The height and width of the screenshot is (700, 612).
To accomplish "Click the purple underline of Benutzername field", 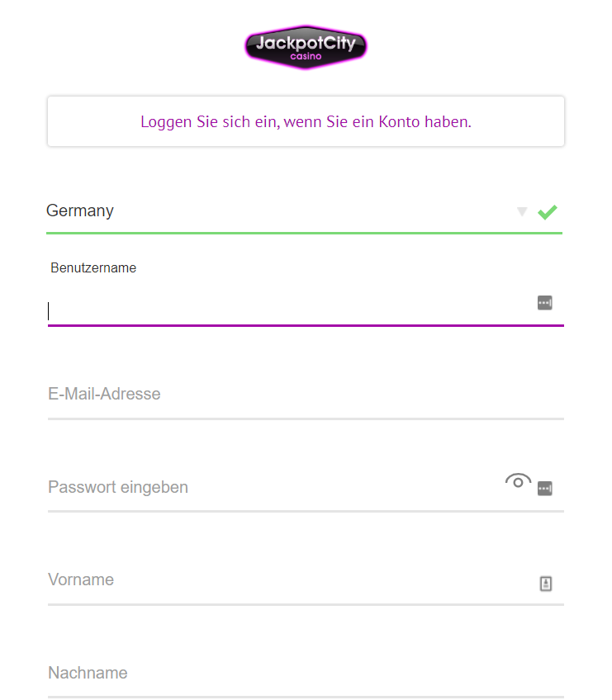I will [306, 325].
